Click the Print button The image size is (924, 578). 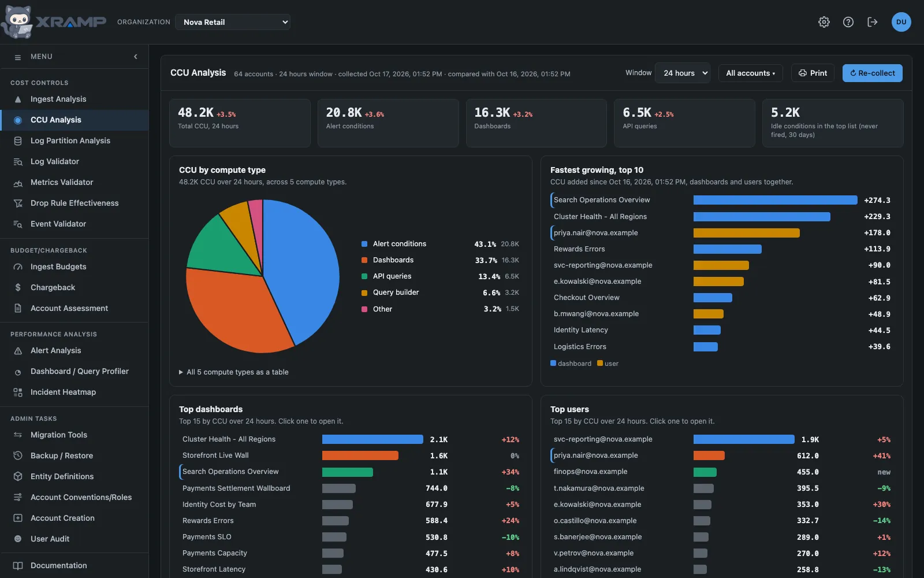coord(813,73)
